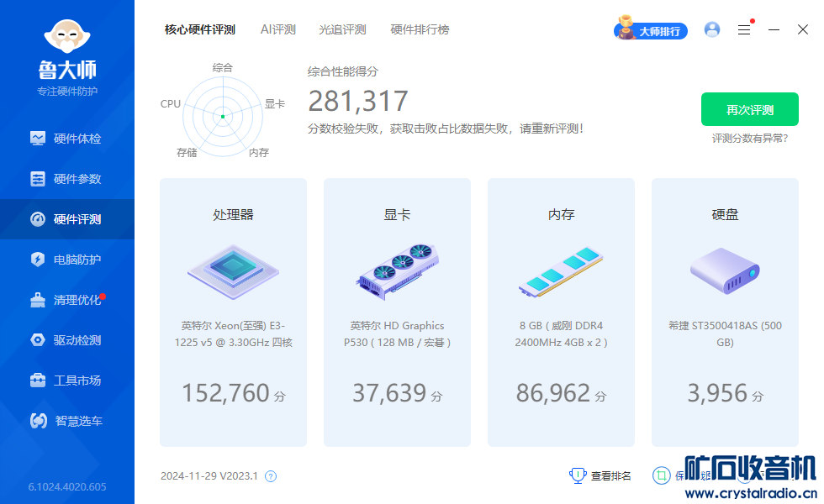Click the score validation failure message
Image resolution: width=824 pixels, height=504 pixels.
point(446,129)
